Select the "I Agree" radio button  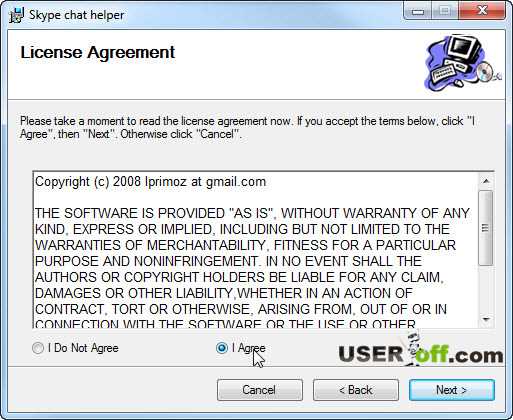[221, 348]
